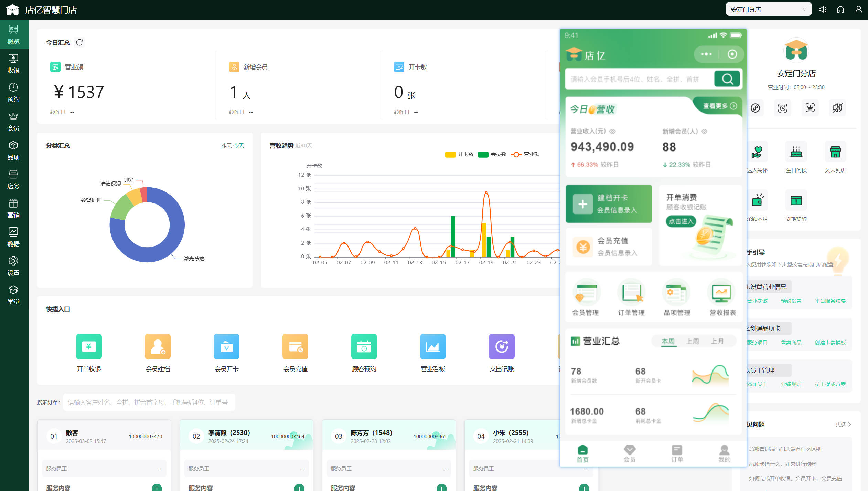Toggle 开卡数 legend series in chart

459,154
